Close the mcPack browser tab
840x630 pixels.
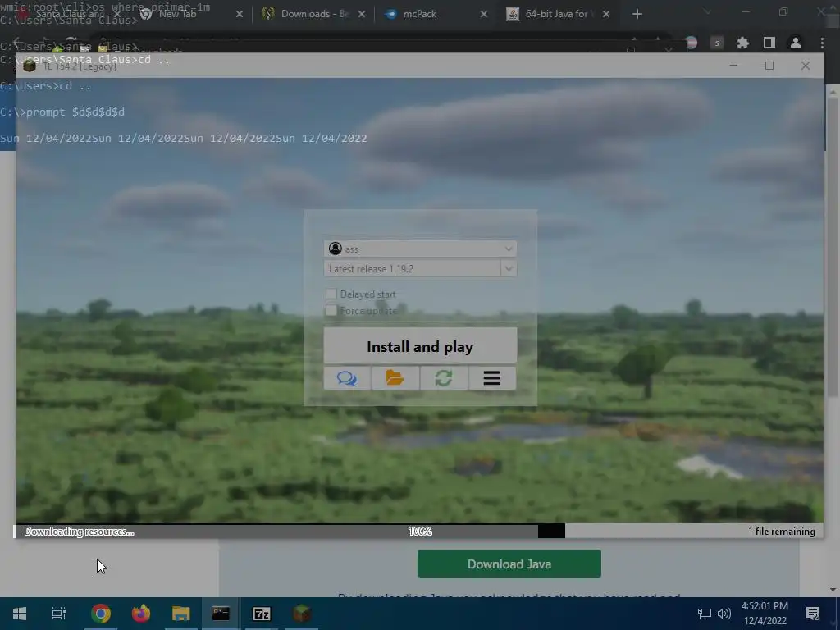(484, 14)
